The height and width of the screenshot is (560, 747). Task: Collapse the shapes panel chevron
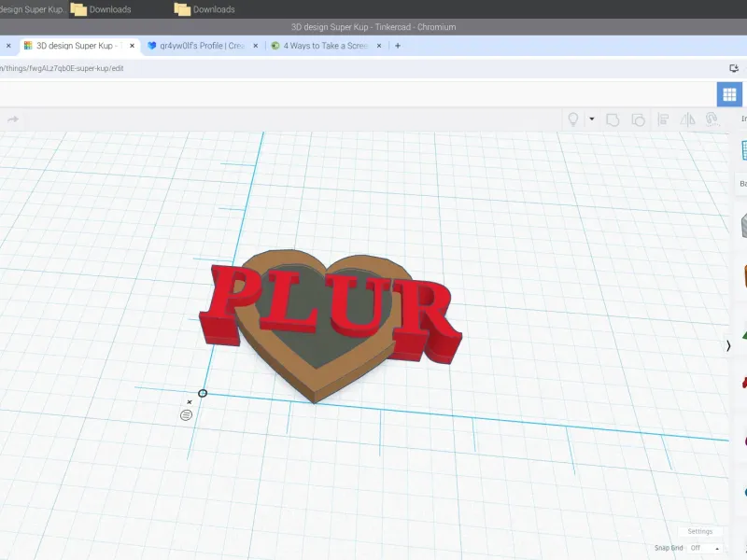click(728, 345)
